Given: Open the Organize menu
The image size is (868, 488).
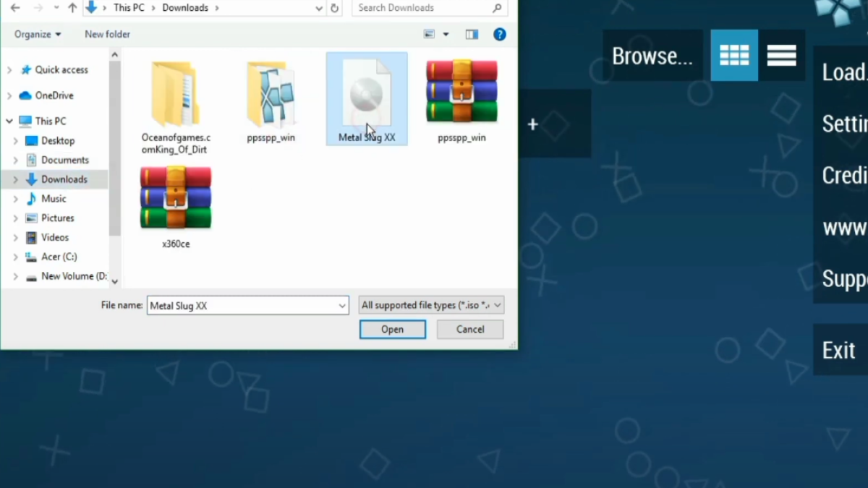Looking at the screenshot, I should click(38, 34).
